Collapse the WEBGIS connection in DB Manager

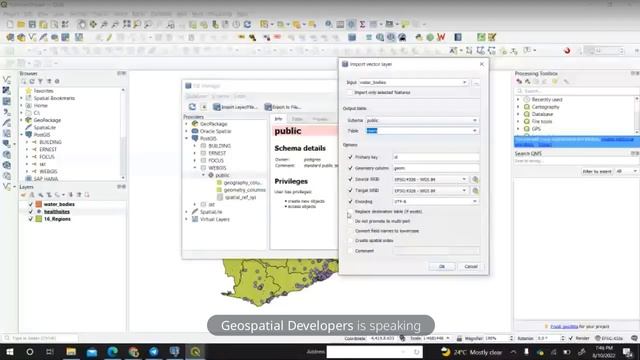tap(195, 168)
